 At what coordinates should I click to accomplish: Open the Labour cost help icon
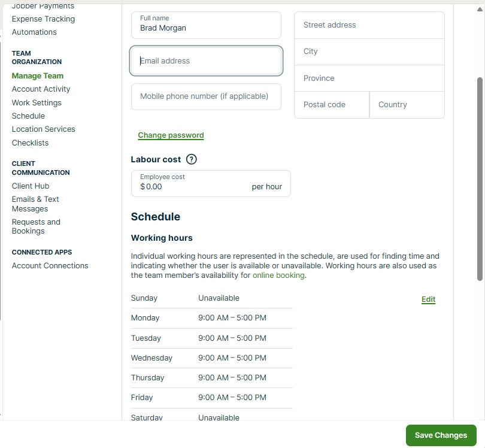pos(191,159)
